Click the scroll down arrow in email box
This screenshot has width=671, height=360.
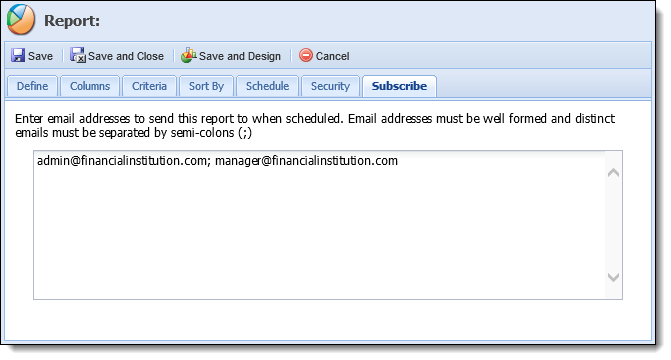tap(613, 277)
